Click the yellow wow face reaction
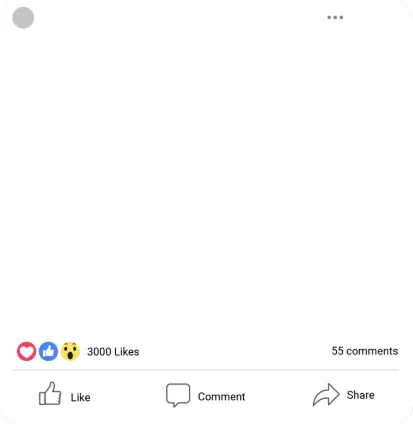Viewport: 413px width, 424px height. 70,351
